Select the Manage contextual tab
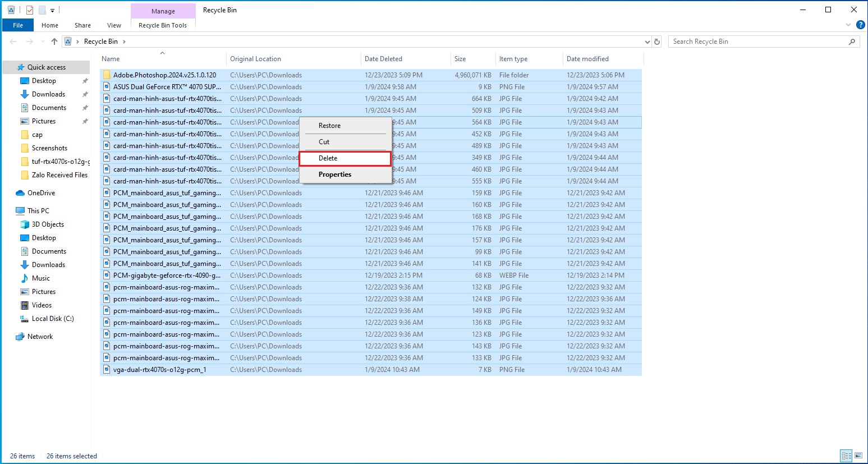Image resolution: width=868 pixels, height=464 pixels. [x=163, y=11]
